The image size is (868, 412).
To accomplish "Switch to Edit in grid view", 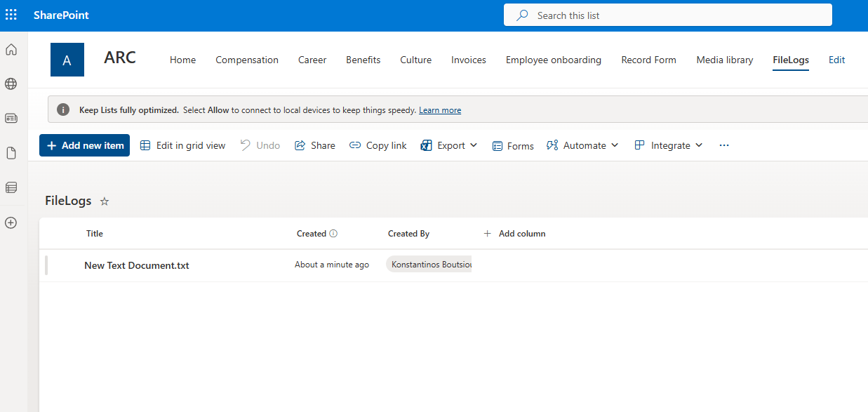I will pos(183,145).
